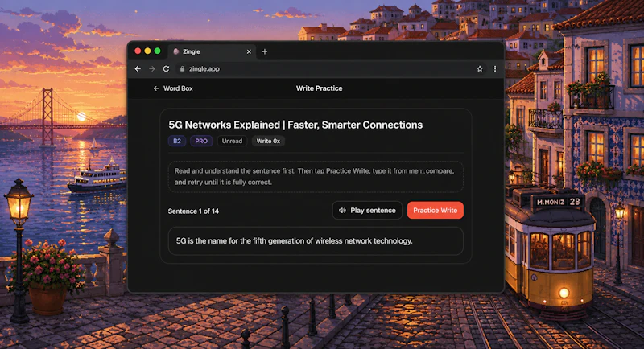
Task: Open the browser three-dot menu
Action: pos(495,69)
